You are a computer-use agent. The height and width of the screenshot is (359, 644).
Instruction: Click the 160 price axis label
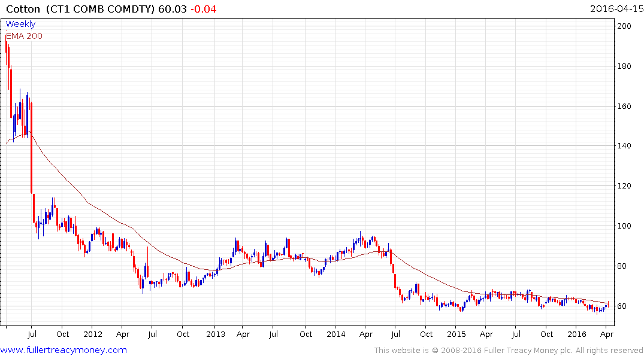(x=624, y=107)
